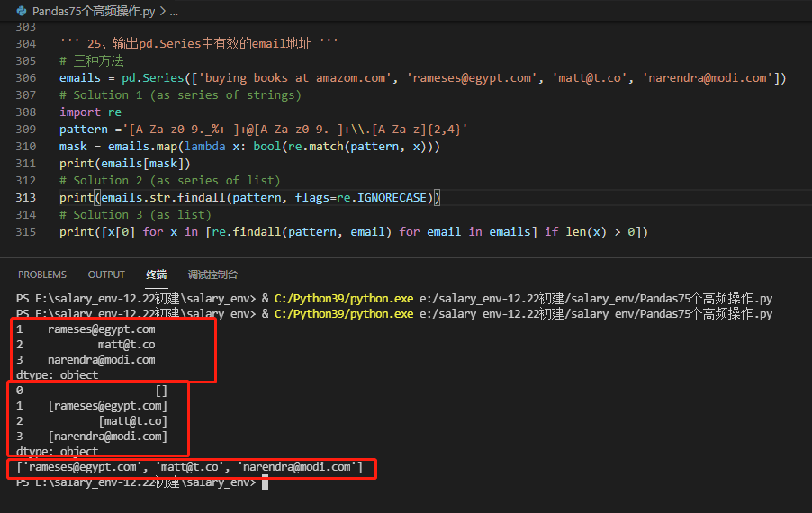
Task: Click line number 315 in gutter
Action: pyautogui.click(x=26, y=231)
